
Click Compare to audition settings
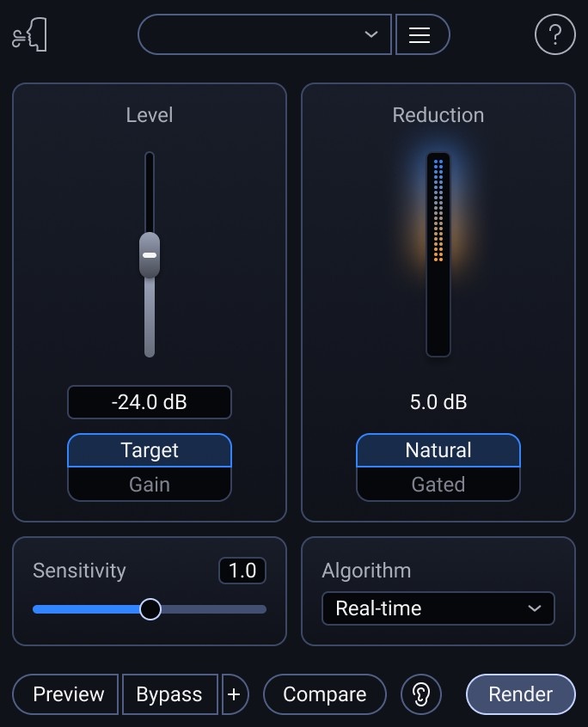[x=324, y=694]
